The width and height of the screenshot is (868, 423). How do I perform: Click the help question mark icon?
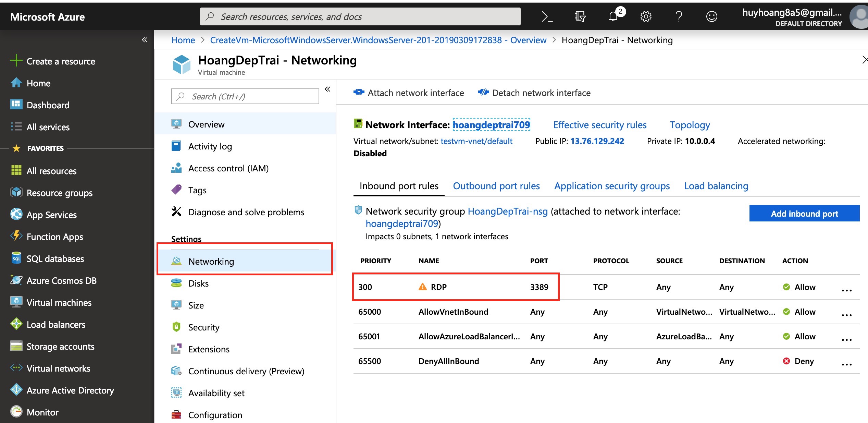click(679, 16)
